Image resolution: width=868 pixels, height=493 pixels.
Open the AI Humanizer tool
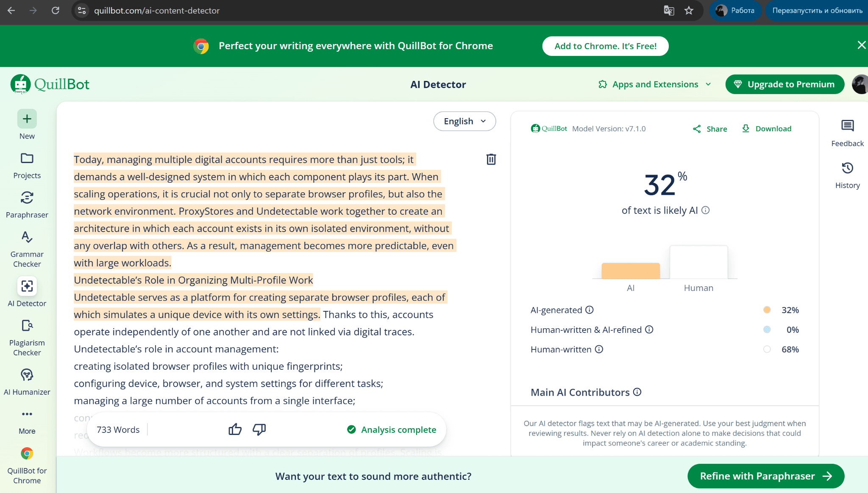[27, 382]
